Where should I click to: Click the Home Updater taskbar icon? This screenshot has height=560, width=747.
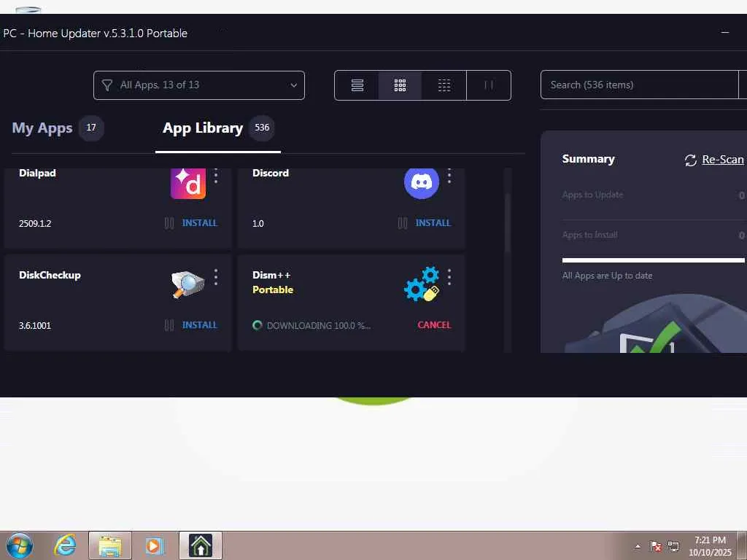(201, 545)
